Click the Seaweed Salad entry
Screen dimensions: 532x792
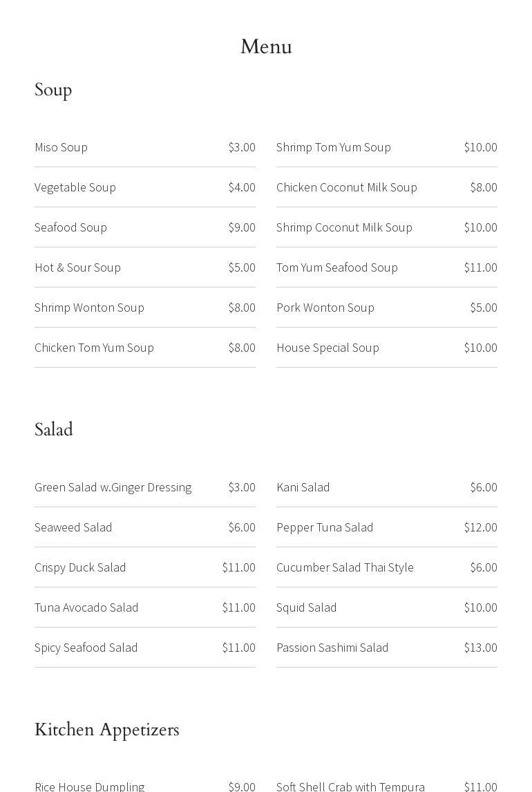click(73, 527)
